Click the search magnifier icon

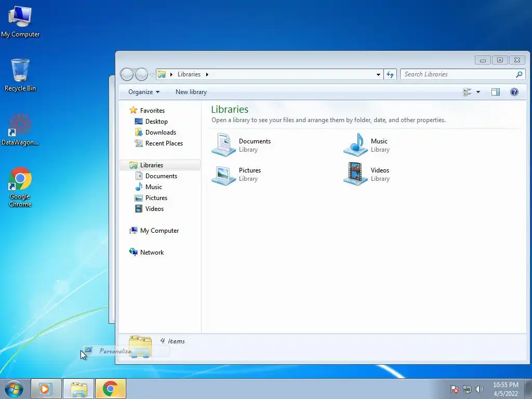point(519,74)
